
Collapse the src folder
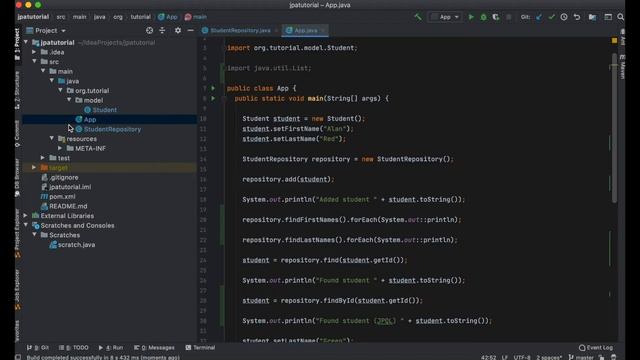click(x=34, y=62)
